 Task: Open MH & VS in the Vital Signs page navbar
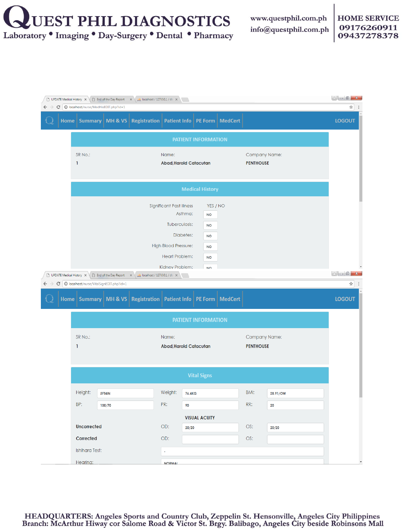(x=116, y=299)
